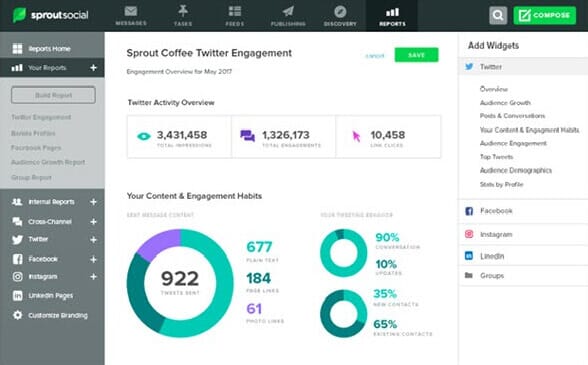
Task: Click Instagram icon in Add Widgets
Action: (469, 234)
